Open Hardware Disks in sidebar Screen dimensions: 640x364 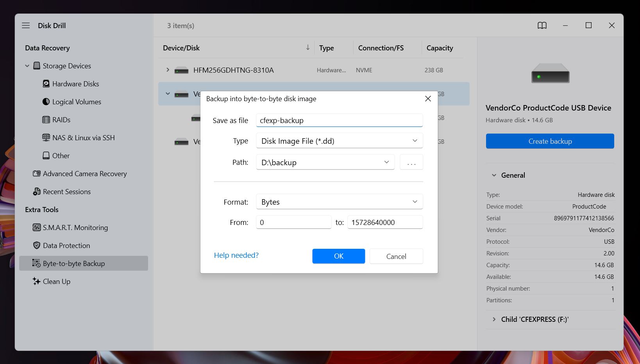tap(75, 84)
